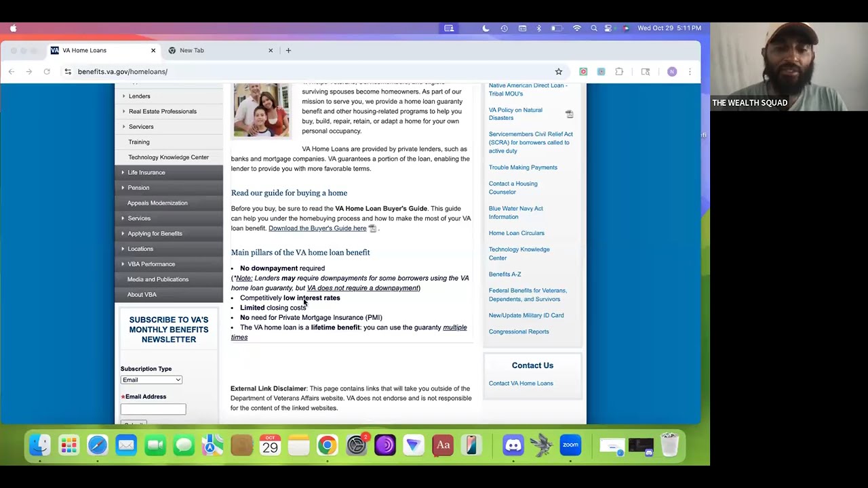Click the Chrome forward arrow

(x=29, y=72)
